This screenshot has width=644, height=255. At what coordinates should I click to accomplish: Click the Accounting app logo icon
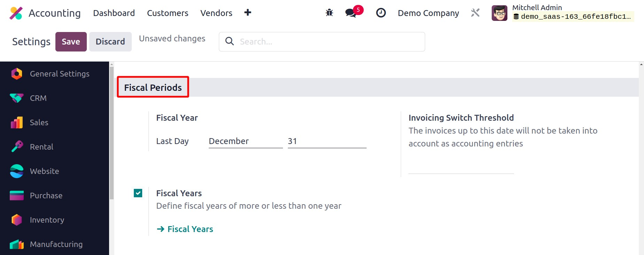pos(16,13)
